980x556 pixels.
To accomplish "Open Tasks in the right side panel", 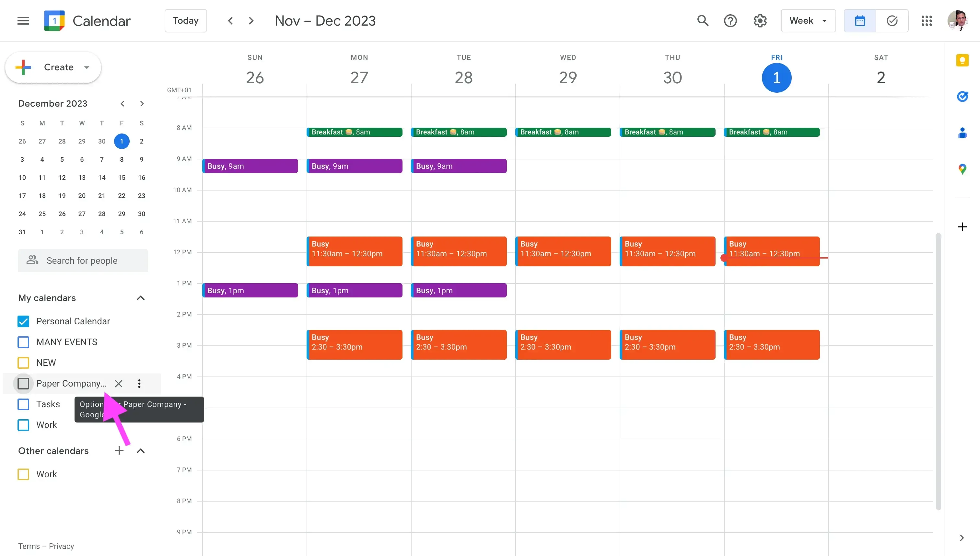I will coord(963,97).
